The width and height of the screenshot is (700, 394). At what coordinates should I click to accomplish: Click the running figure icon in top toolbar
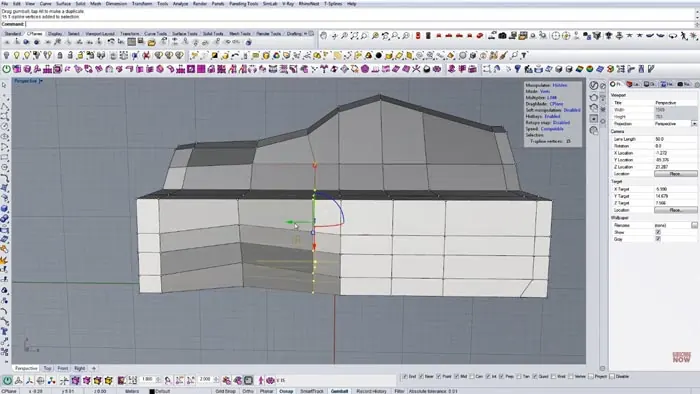click(684, 35)
